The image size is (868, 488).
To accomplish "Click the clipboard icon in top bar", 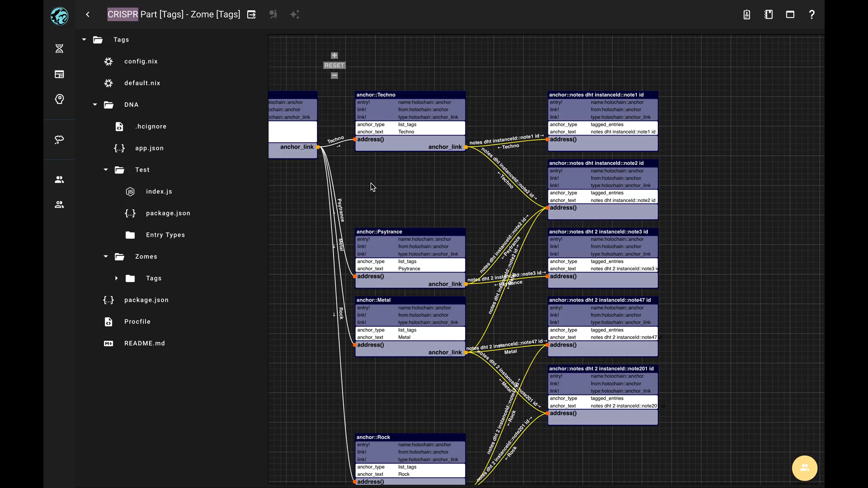I will point(747,14).
